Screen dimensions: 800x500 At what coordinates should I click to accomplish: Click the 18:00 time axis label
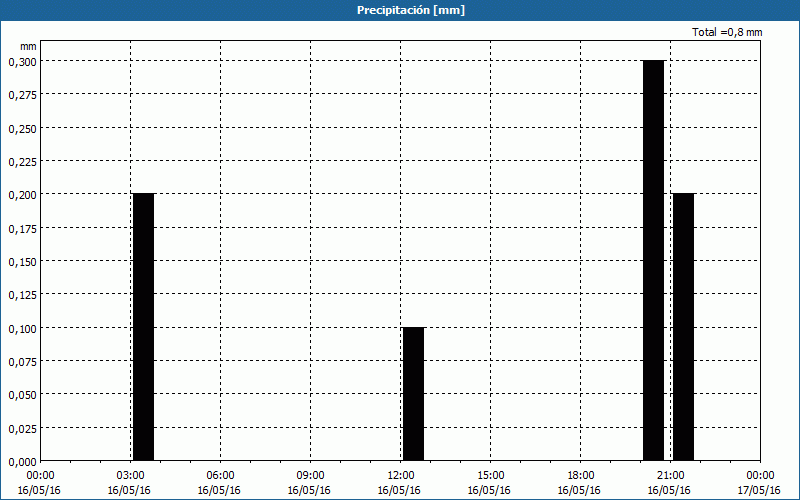click(580, 476)
